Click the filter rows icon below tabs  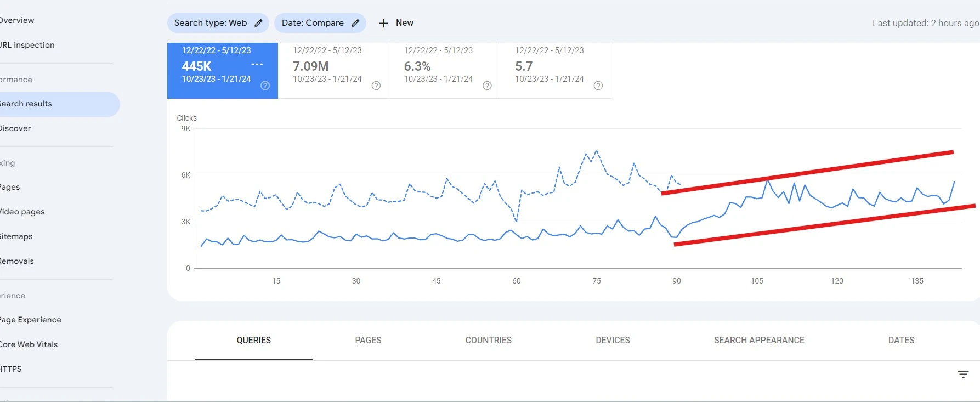point(962,374)
